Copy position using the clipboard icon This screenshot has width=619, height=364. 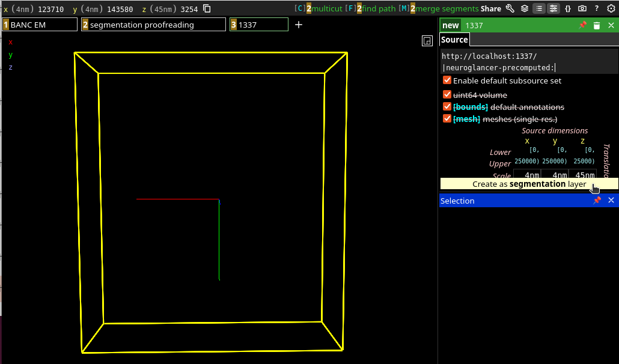click(x=207, y=8)
